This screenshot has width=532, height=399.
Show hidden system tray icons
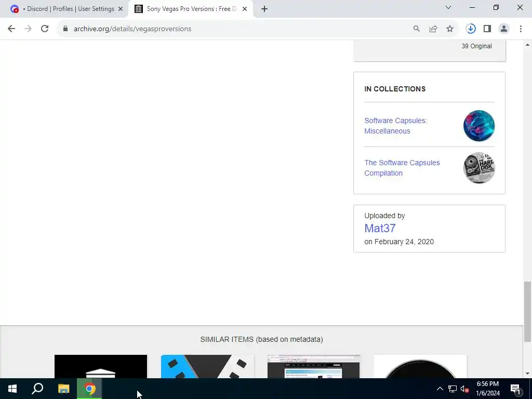440,389
